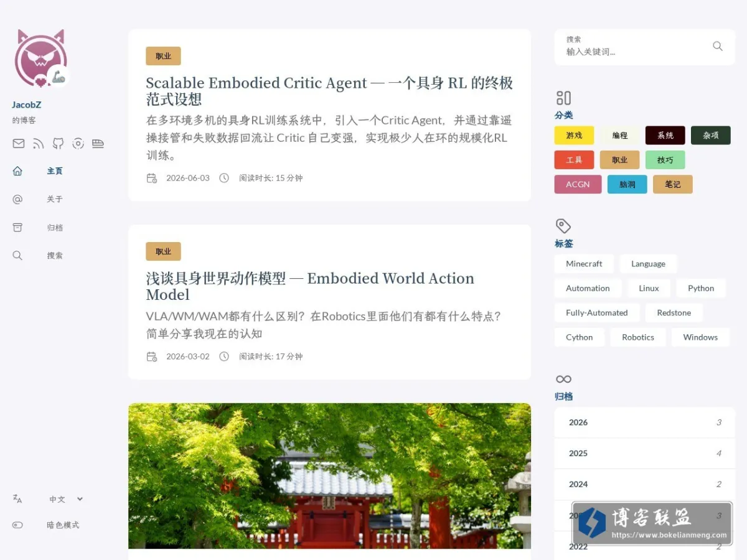Click the language translate icon
Viewport: 747px width, 560px height.
click(x=17, y=499)
